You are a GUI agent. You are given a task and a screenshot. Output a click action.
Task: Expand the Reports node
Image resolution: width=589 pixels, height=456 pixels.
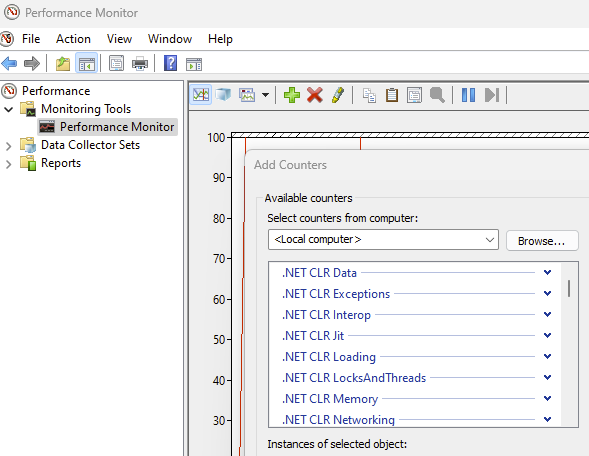[x=9, y=164]
